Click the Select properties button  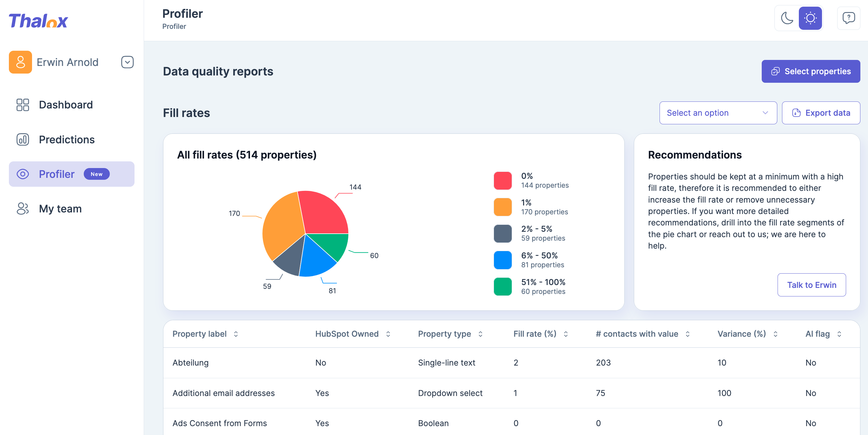(x=810, y=71)
